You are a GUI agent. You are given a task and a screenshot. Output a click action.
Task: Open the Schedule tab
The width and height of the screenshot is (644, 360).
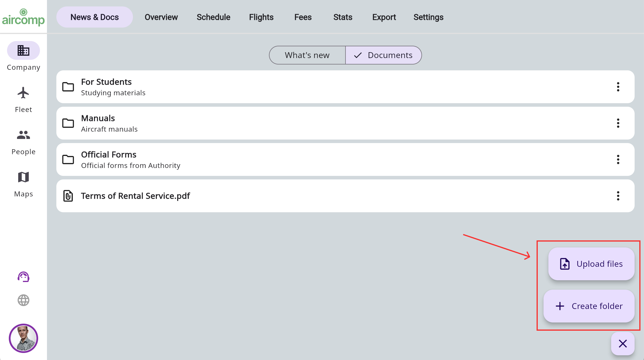click(x=214, y=17)
